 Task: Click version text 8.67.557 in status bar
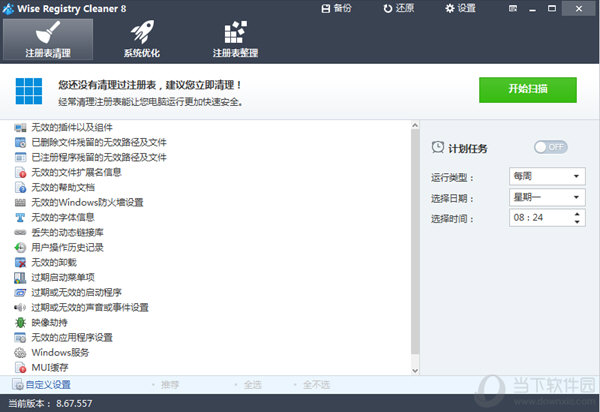point(74,403)
